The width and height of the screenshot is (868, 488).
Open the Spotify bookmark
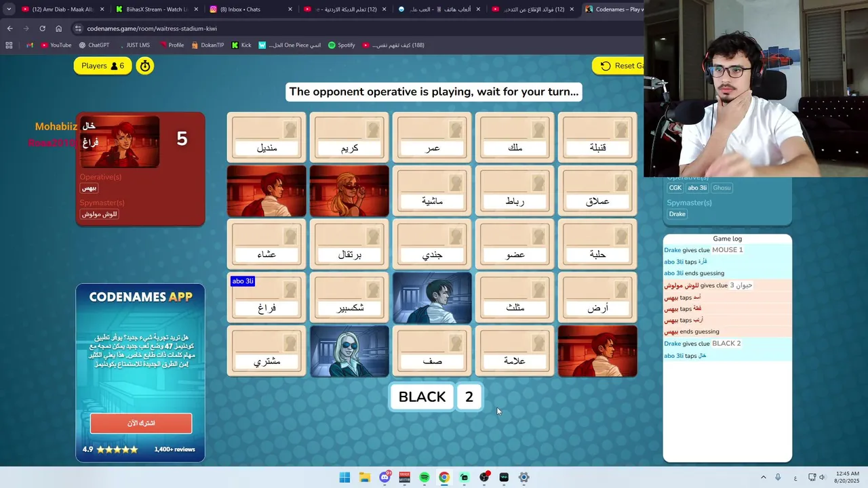point(341,45)
